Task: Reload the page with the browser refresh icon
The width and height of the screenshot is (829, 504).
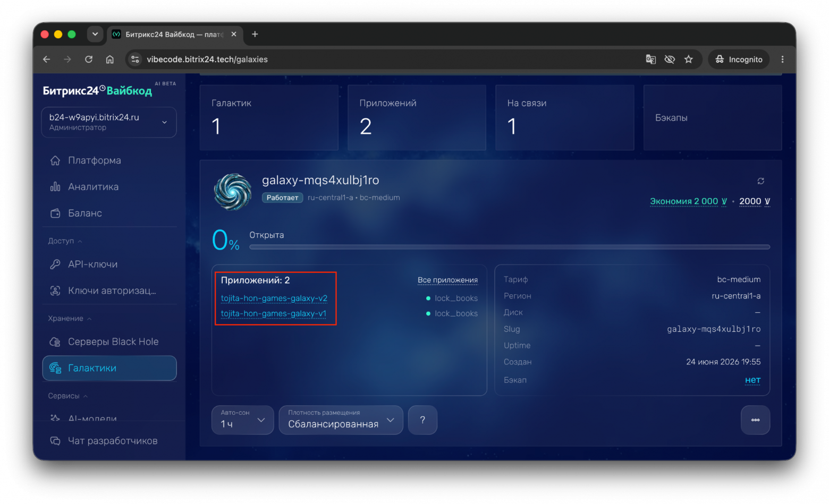Action: pyautogui.click(x=89, y=59)
